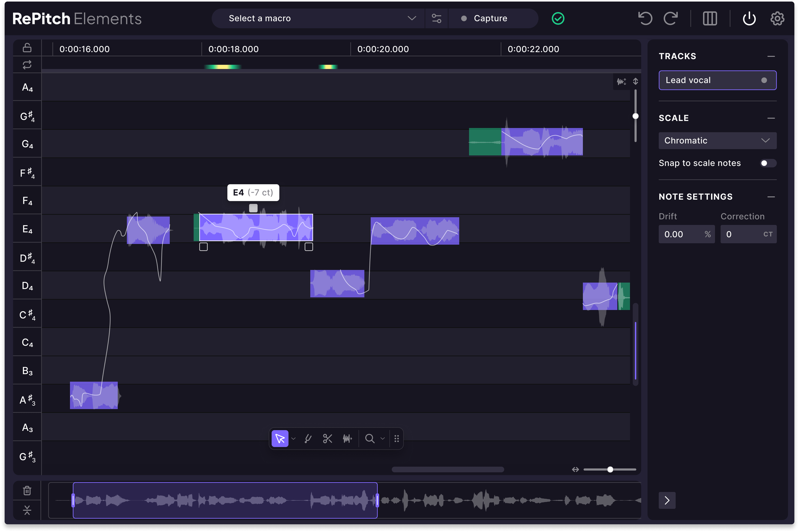Toggle the power bypass button
The height and width of the screenshot is (532, 799).
point(749,18)
